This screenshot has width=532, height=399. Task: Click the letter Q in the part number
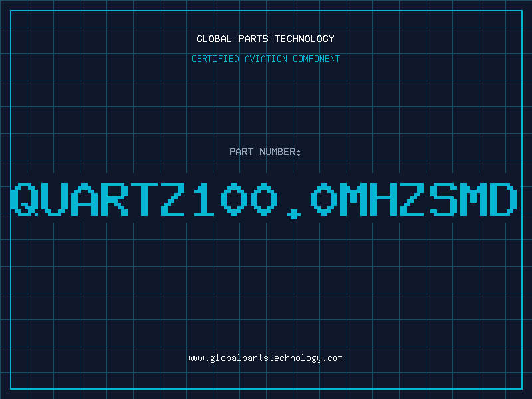[25, 199]
